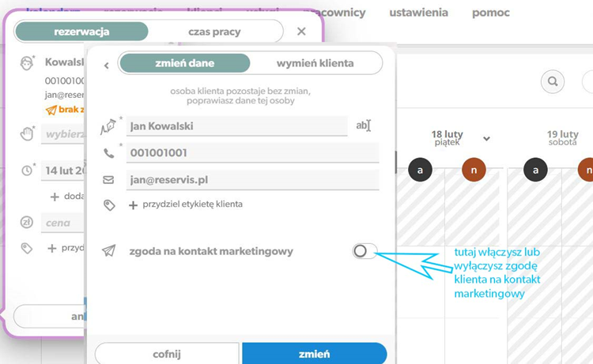The width and height of the screenshot is (593, 364).
Task: Open the 'pomoc' menu
Action: point(491,13)
